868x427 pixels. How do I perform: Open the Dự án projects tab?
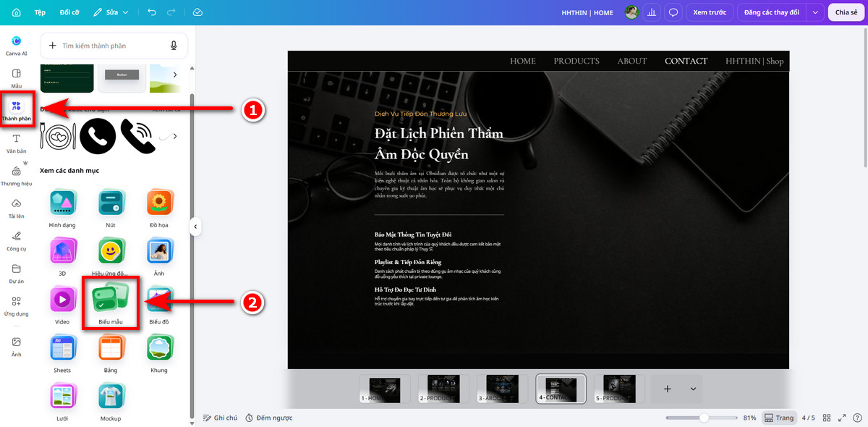point(17,274)
